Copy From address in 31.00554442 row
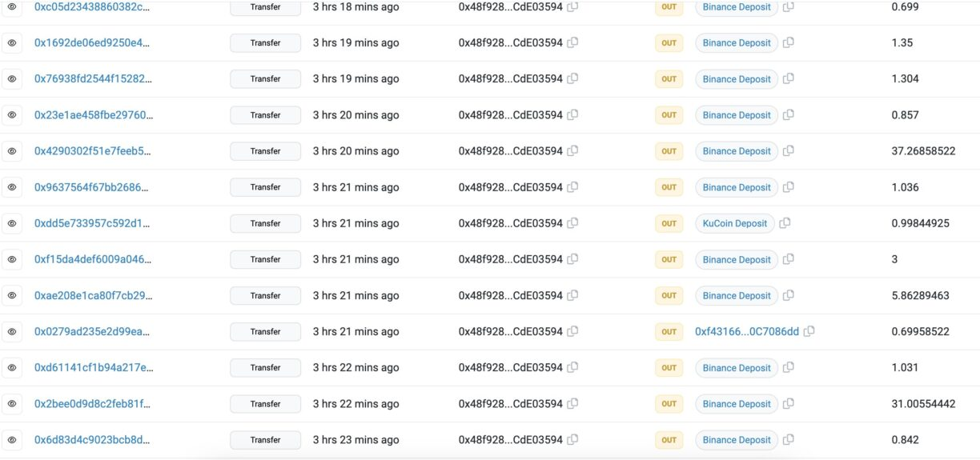The width and height of the screenshot is (980, 460). click(x=572, y=404)
